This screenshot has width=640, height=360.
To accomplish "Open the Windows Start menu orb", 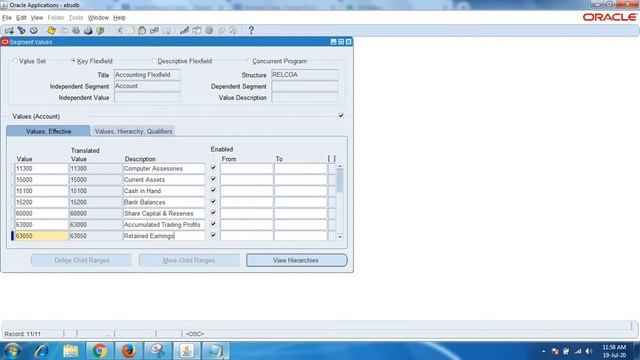I will [x=13, y=351].
